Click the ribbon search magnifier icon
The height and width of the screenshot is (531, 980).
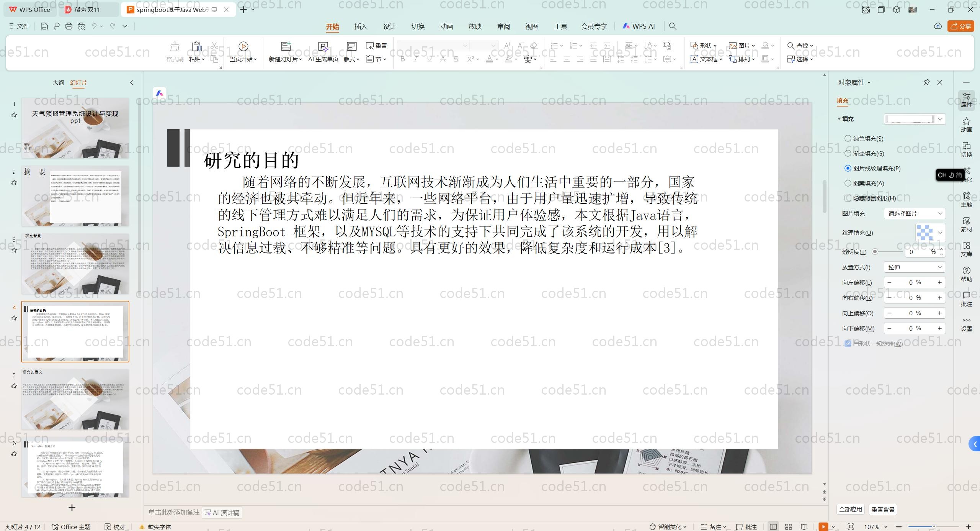click(673, 26)
